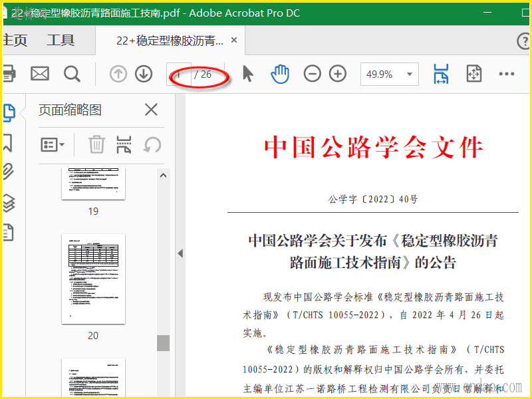This screenshot has height=399, width=532.
Task: Open the search magnifier tool
Action: click(72, 74)
